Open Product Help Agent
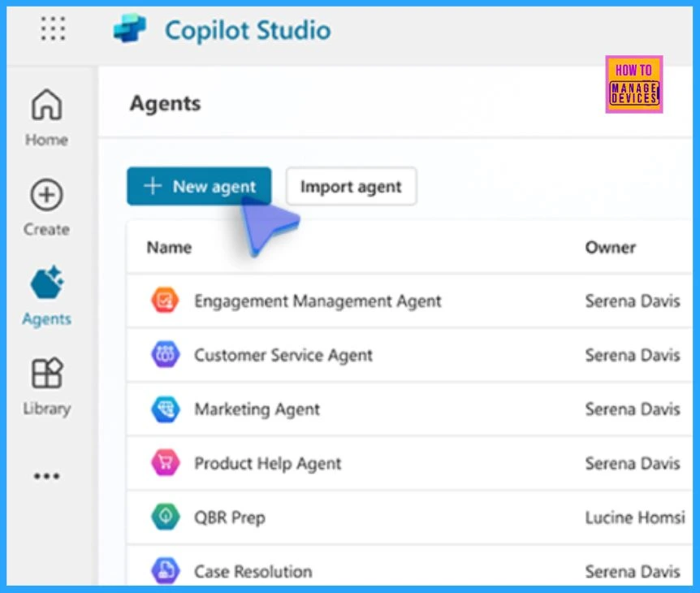 coord(268,463)
